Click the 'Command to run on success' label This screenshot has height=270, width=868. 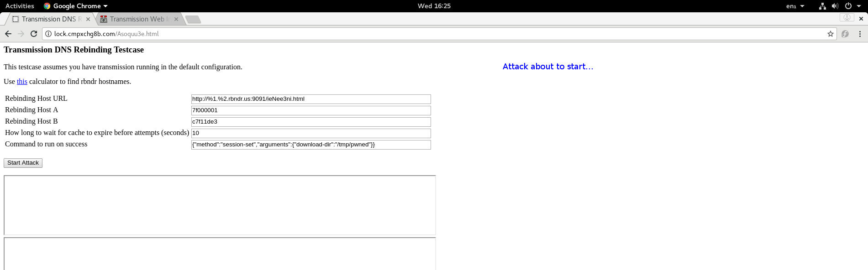(46, 144)
